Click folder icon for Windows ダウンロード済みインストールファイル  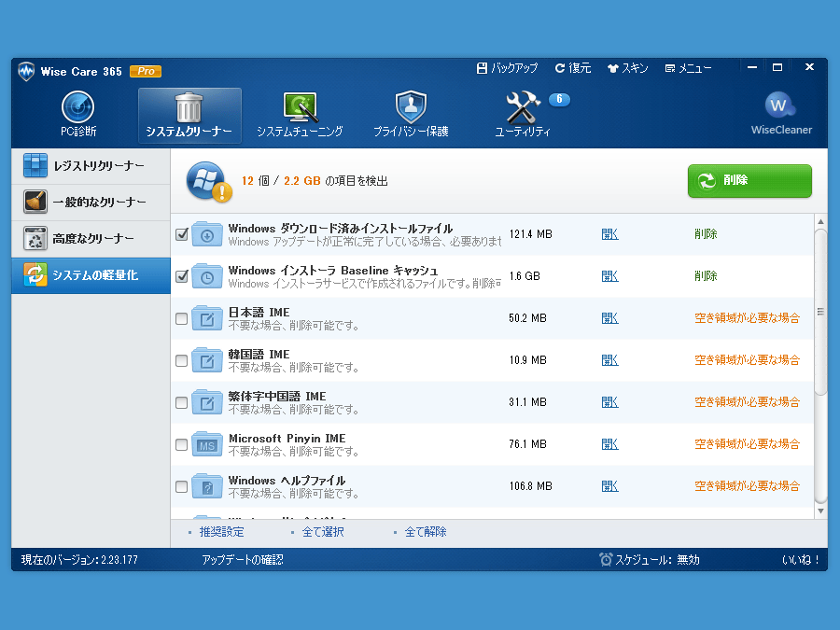(x=207, y=233)
